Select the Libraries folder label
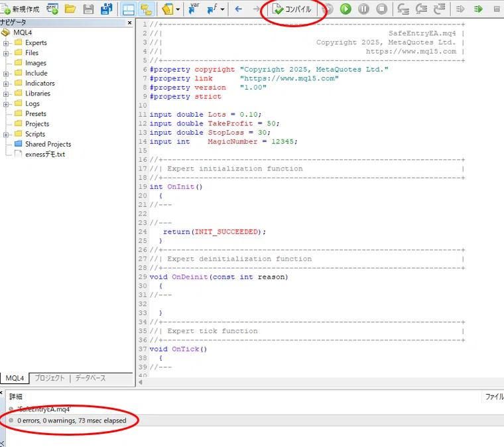 tap(38, 94)
